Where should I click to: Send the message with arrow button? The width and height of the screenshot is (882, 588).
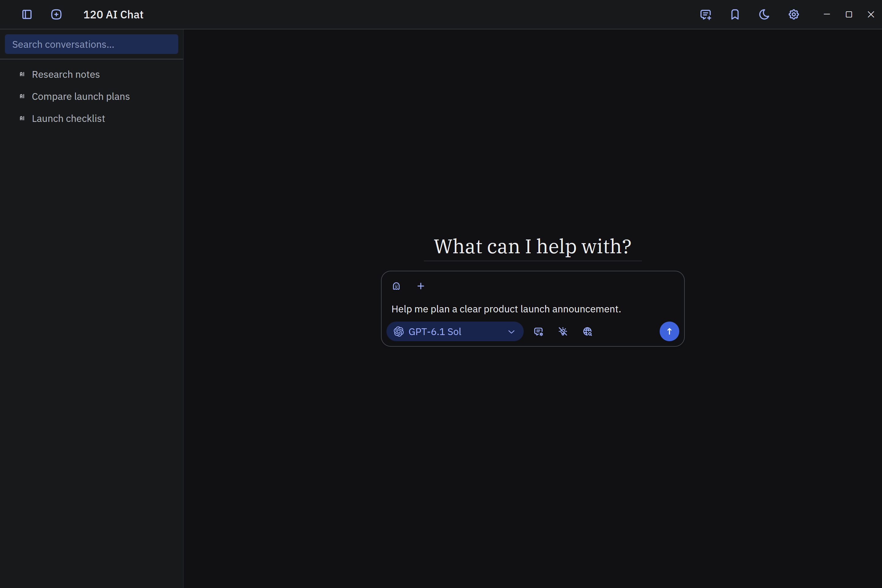669,331
